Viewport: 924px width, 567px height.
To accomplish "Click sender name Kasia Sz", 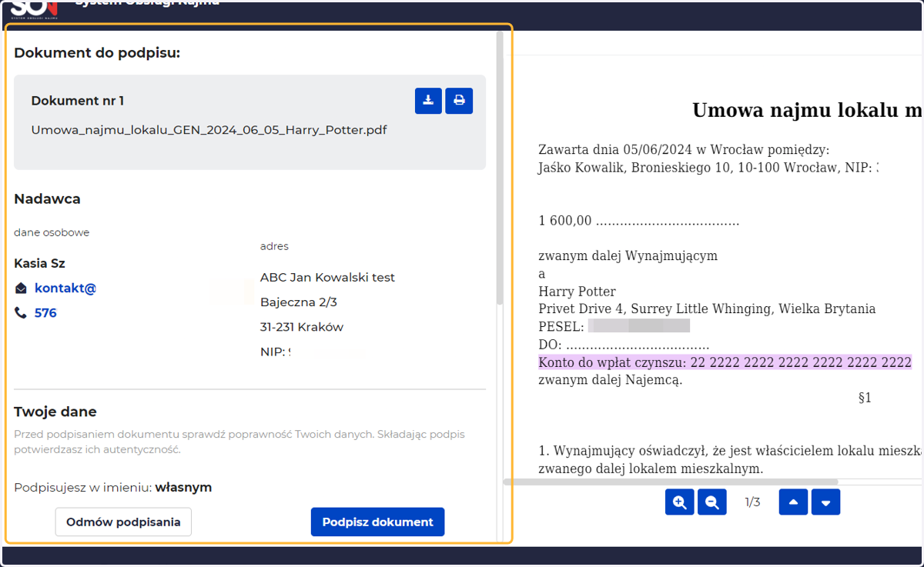I will tap(39, 263).
